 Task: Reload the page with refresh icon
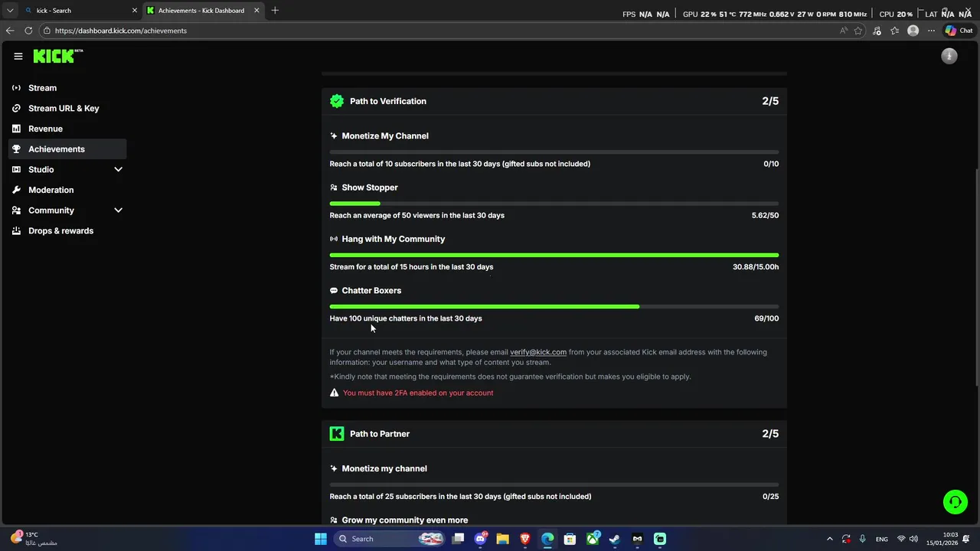28,31
